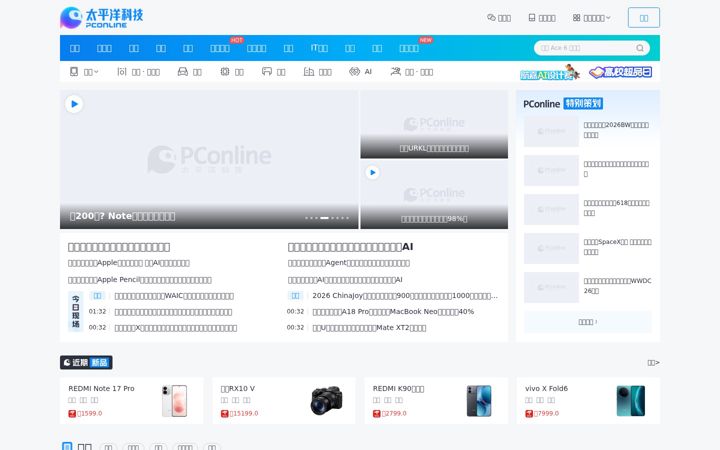Open the 'RX10 V' camera product title
This screenshot has height=450, width=720.
pos(238,388)
